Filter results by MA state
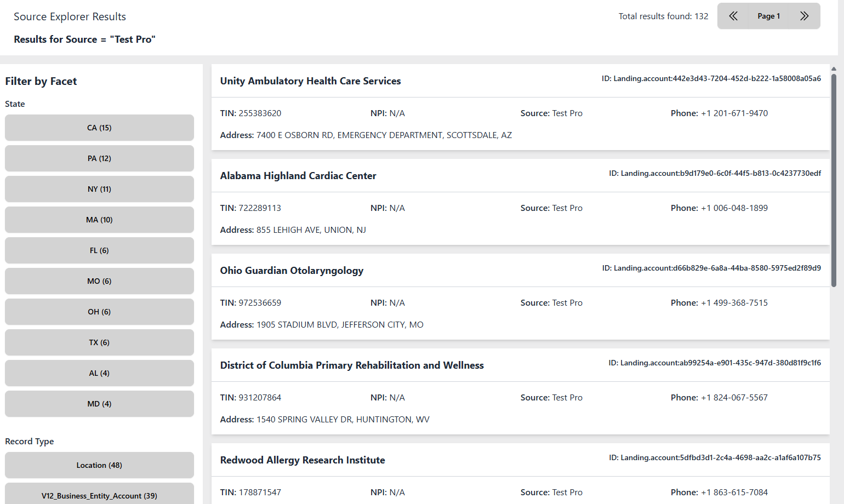The width and height of the screenshot is (844, 504). pos(99,220)
